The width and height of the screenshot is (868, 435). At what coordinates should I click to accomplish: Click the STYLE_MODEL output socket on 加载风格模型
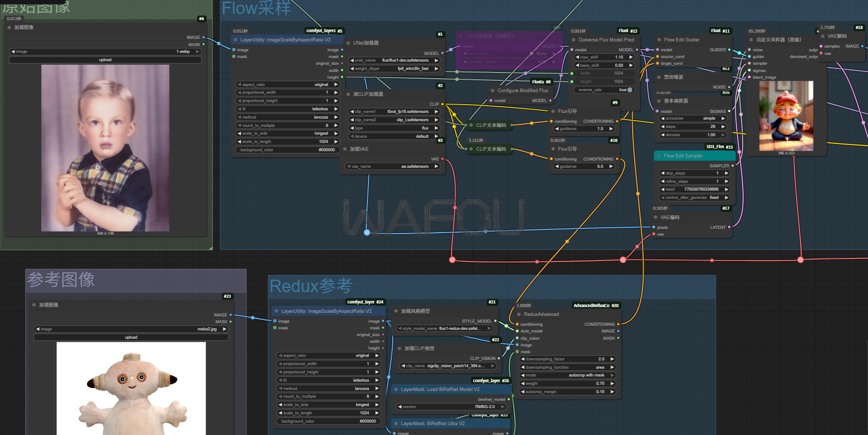click(x=495, y=321)
